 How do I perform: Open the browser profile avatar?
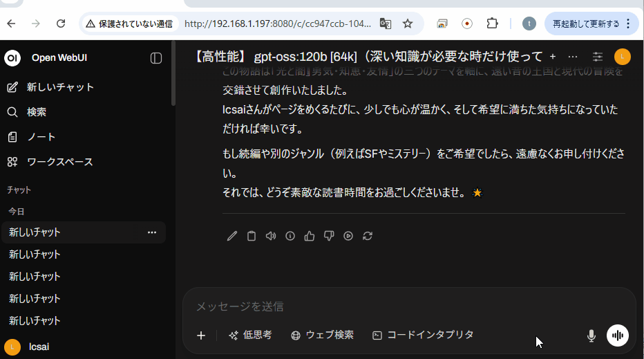point(529,24)
